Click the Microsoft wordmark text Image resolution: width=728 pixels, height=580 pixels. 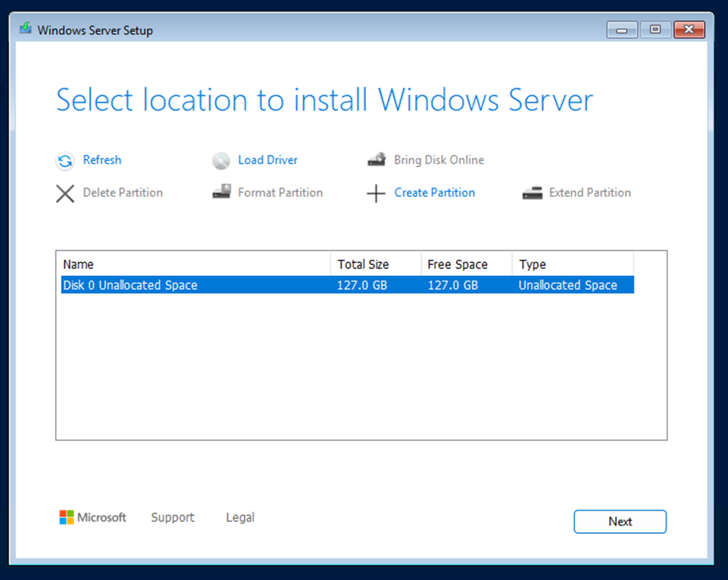pyautogui.click(x=102, y=517)
